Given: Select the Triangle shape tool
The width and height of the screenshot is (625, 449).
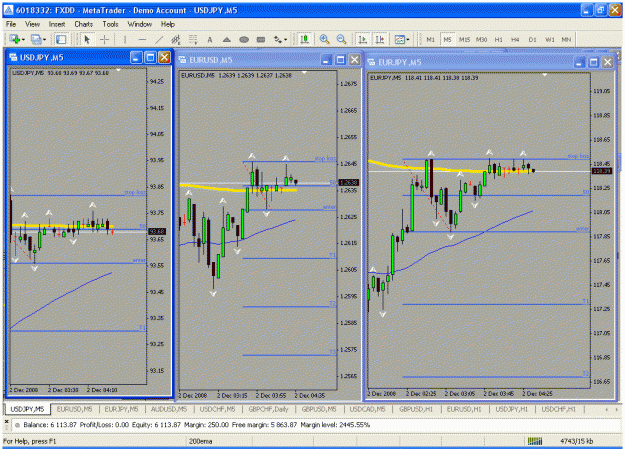Looking at the screenshot, I should pos(226,39).
